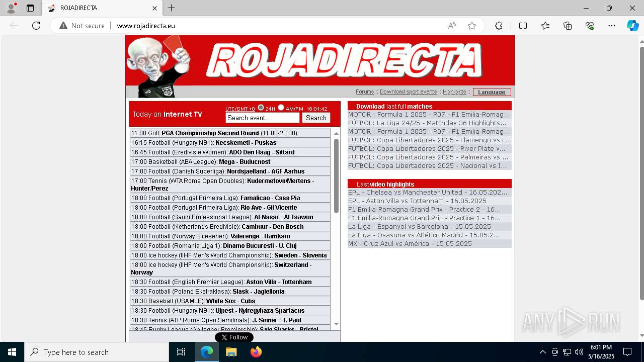
Task: Expand Aston Villa - Tottenham event
Action: pyautogui.click(x=230, y=282)
